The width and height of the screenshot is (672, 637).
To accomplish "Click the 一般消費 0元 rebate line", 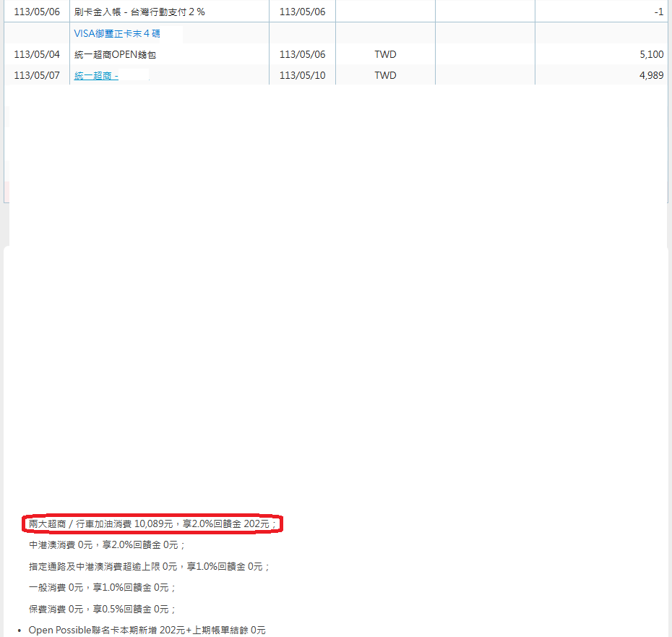I will (102, 588).
